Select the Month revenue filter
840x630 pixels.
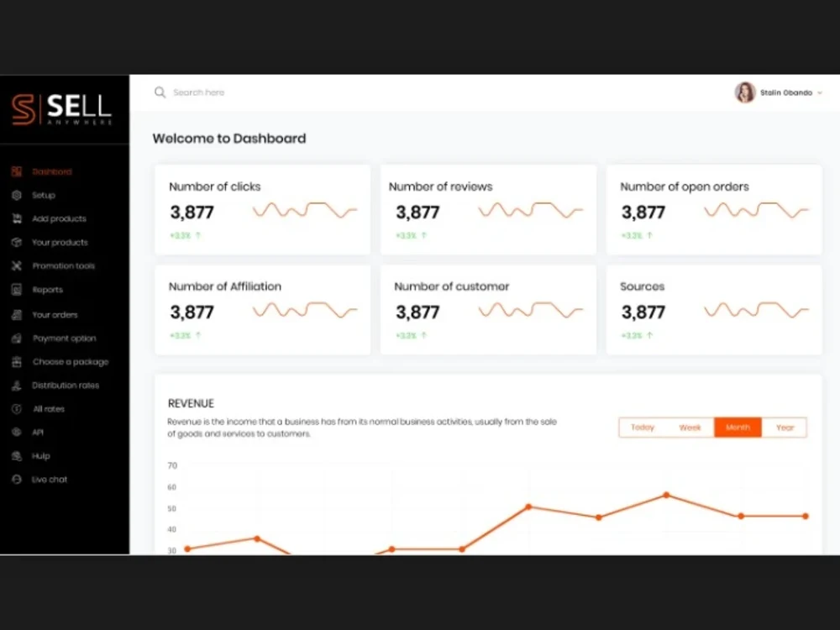click(738, 427)
